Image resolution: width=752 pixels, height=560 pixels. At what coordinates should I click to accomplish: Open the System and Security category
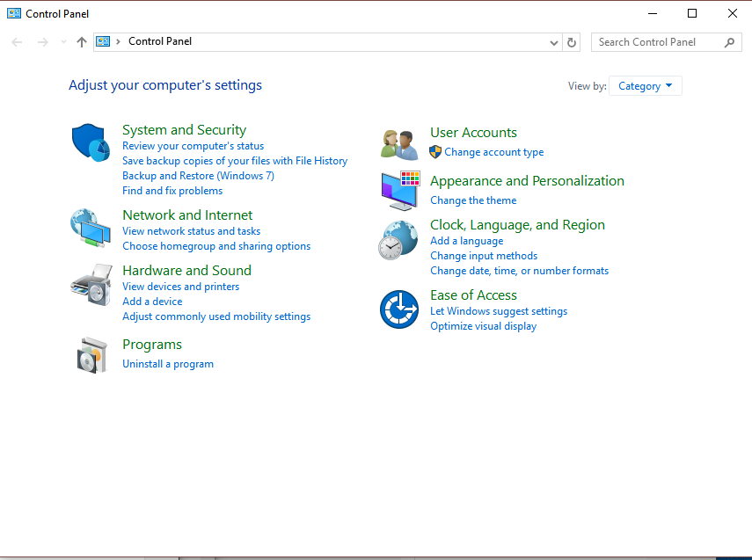184,130
